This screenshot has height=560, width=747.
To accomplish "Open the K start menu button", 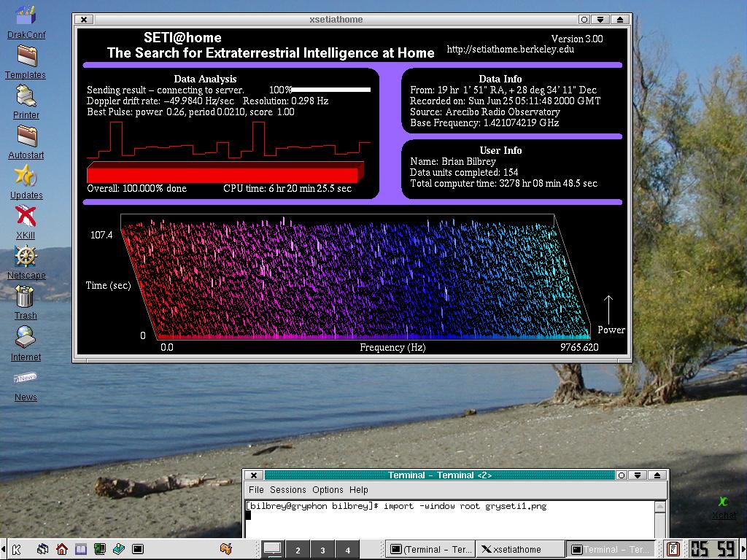I will coord(16,549).
